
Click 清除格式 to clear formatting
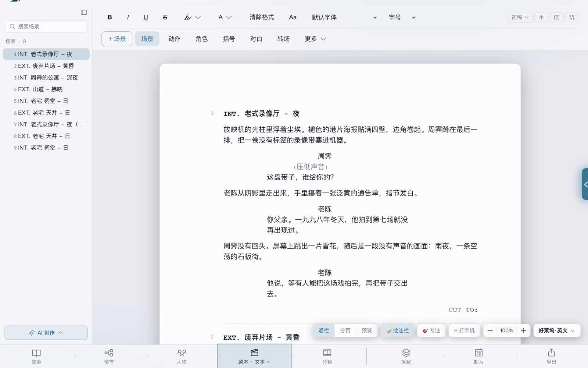pos(262,17)
